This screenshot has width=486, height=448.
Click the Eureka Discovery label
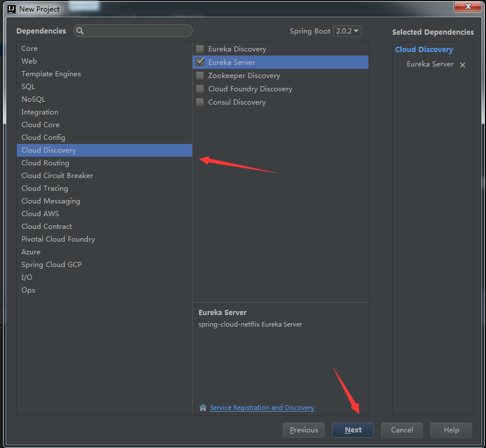point(237,49)
